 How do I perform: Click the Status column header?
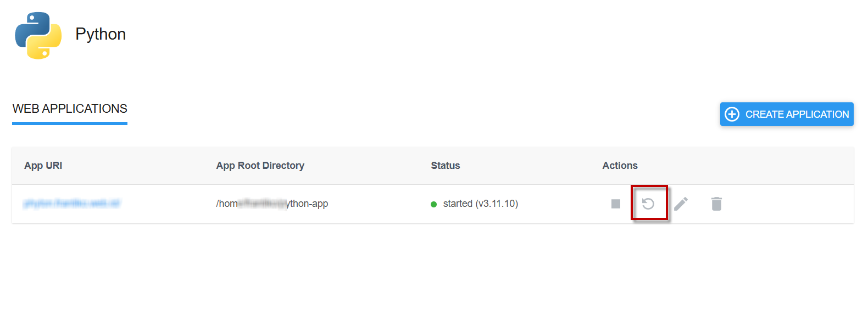click(445, 166)
